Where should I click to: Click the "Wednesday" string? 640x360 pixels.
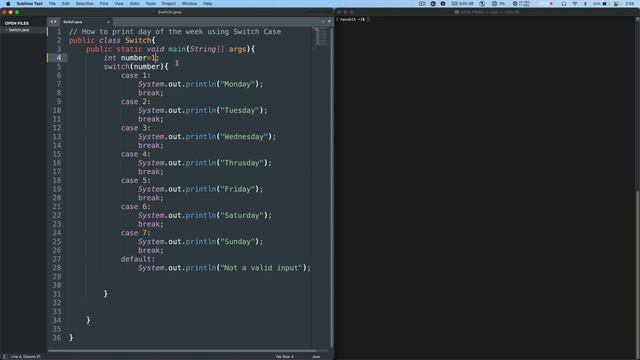pos(244,137)
